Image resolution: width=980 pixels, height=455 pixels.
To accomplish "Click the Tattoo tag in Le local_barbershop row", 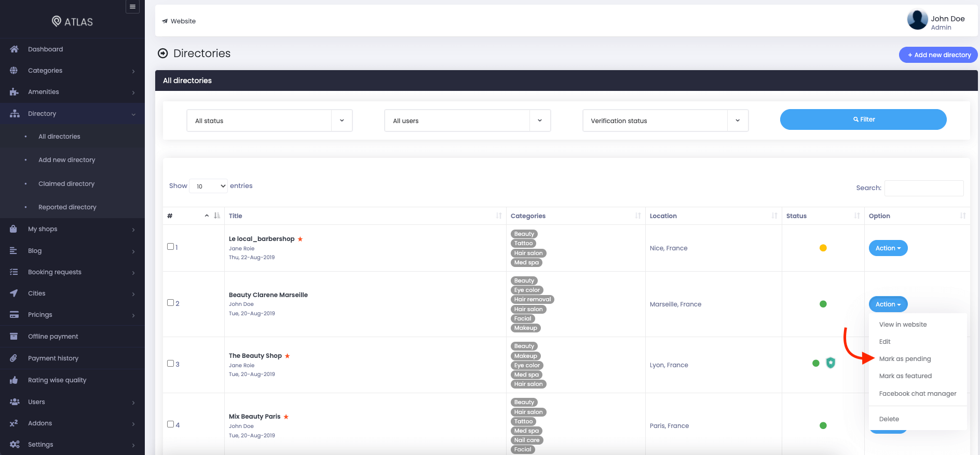I will pos(524,244).
